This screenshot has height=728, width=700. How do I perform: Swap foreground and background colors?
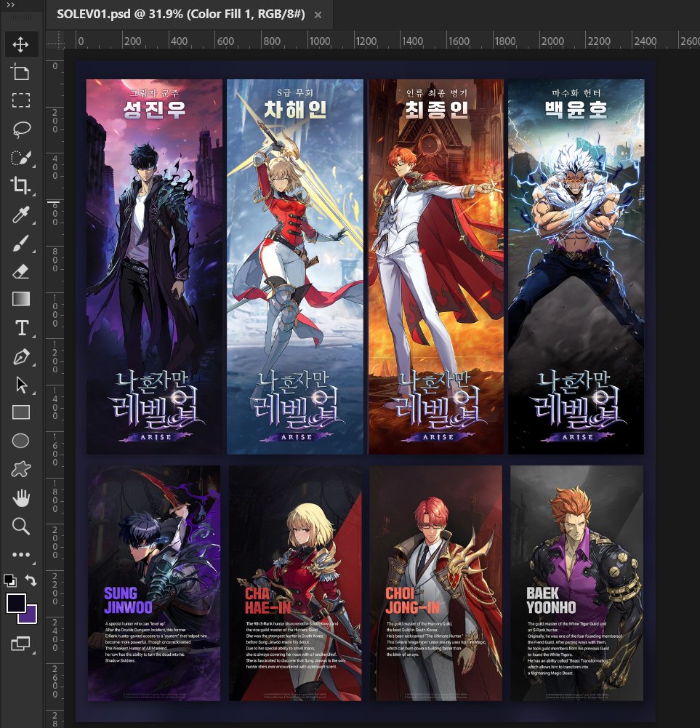coord(31,580)
